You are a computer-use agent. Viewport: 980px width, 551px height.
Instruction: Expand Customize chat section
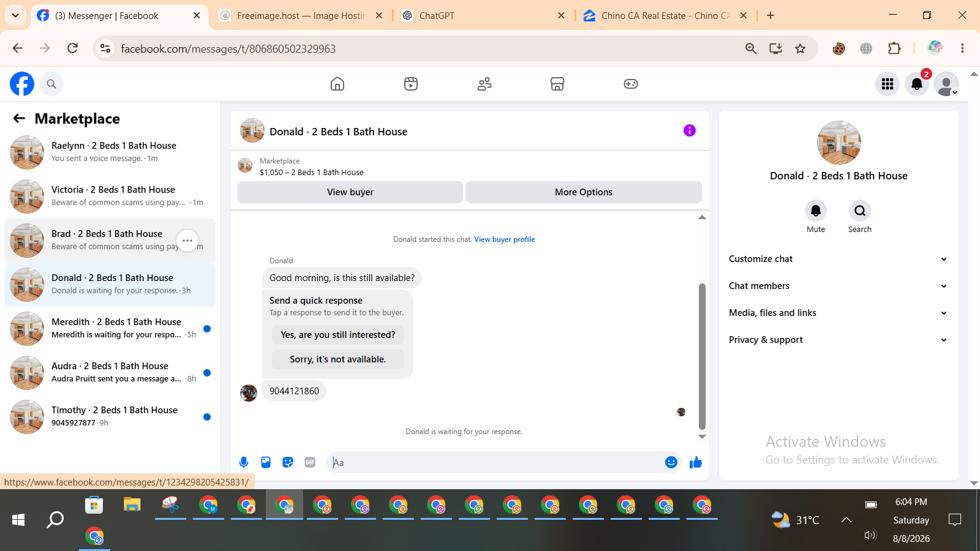[x=838, y=259]
